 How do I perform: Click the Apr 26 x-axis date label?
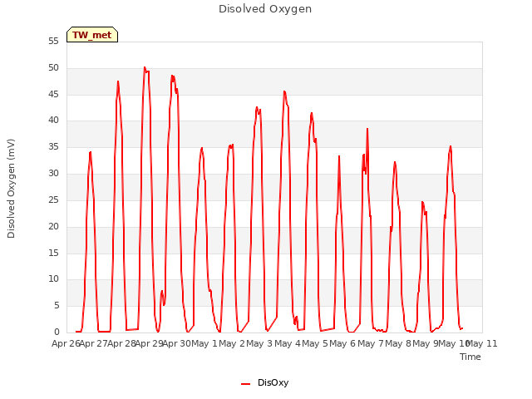coord(66,343)
